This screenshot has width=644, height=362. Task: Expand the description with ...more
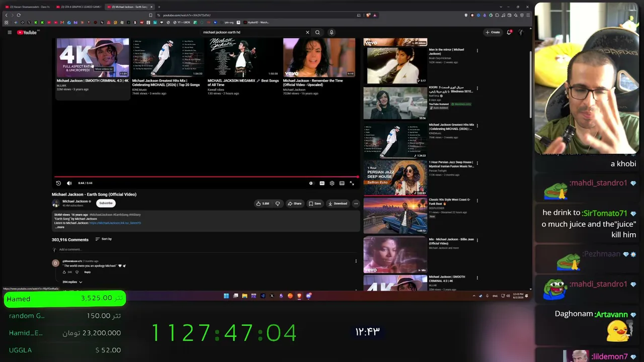coord(60,227)
